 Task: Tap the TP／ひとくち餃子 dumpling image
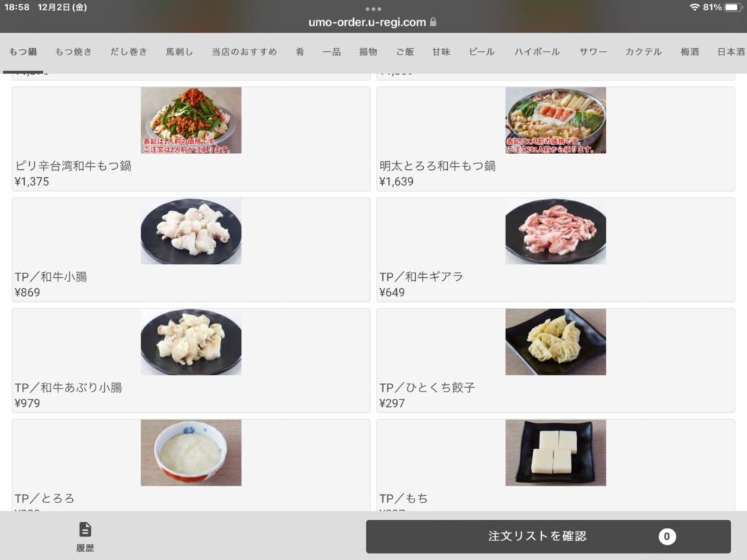(555, 342)
